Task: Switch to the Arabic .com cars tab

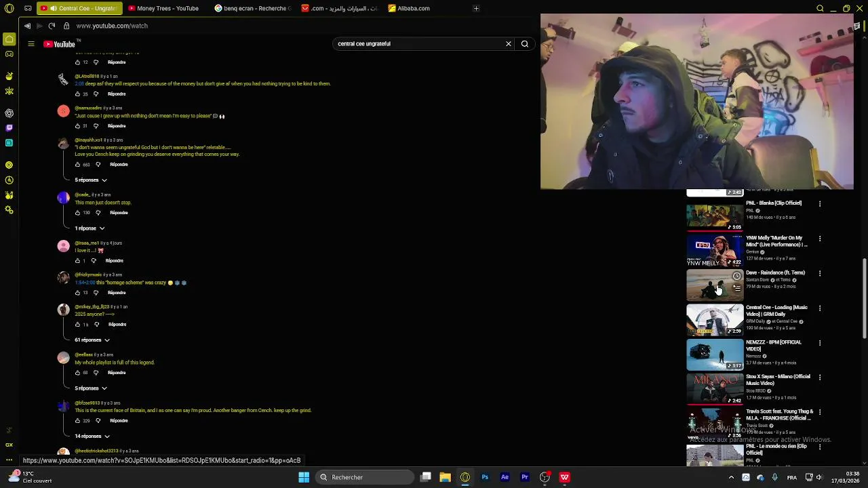Action: click(339, 8)
